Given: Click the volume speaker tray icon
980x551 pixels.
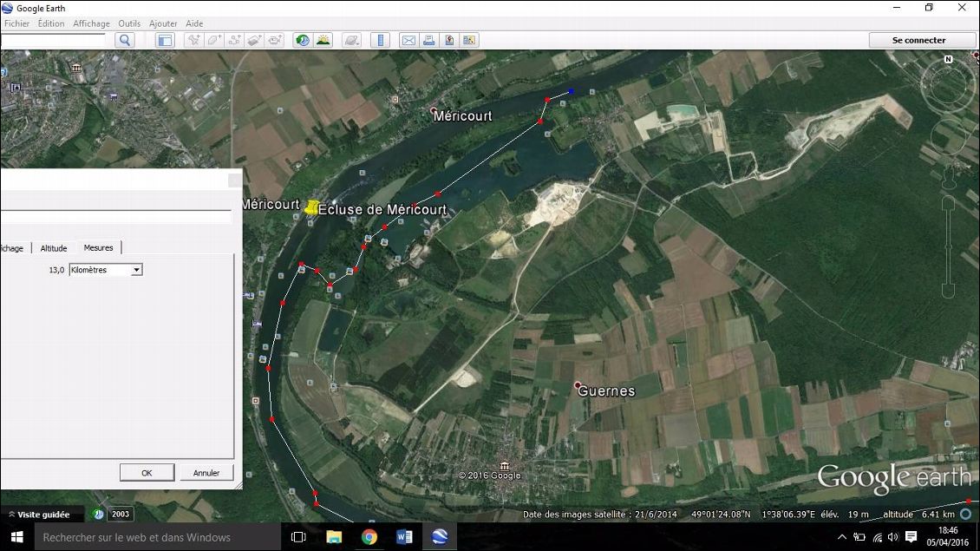Looking at the screenshot, I should pos(893,537).
